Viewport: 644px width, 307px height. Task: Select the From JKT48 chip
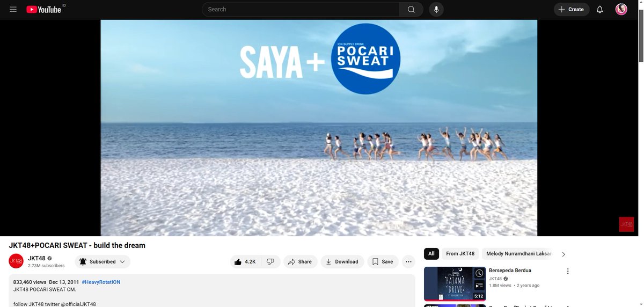click(x=460, y=254)
